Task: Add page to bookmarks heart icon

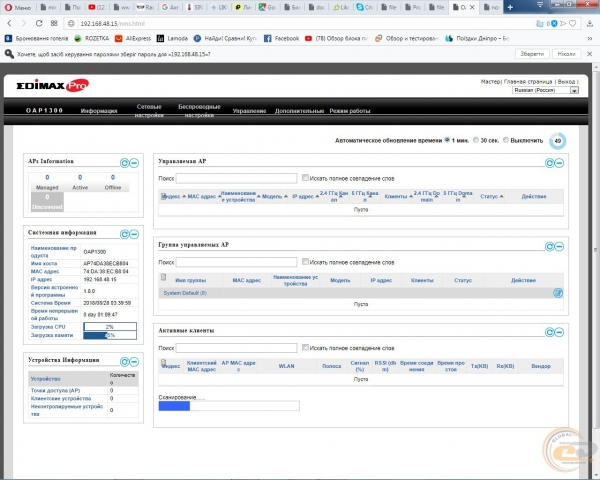Action: [x=572, y=23]
